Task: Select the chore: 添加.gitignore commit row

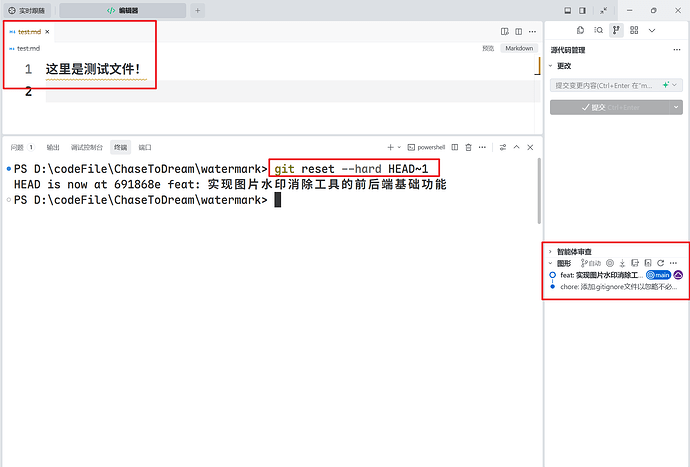Action: (618, 287)
